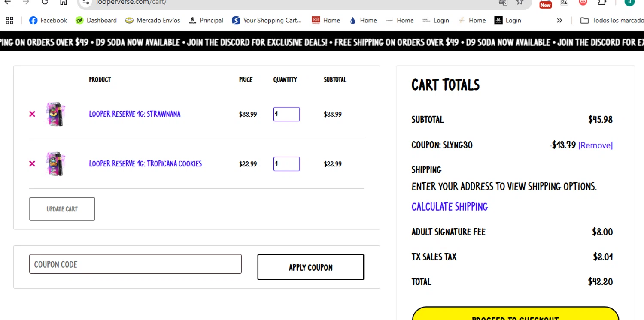Click the Enter your address shipping message
The image size is (644, 320).
tap(504, 187)
